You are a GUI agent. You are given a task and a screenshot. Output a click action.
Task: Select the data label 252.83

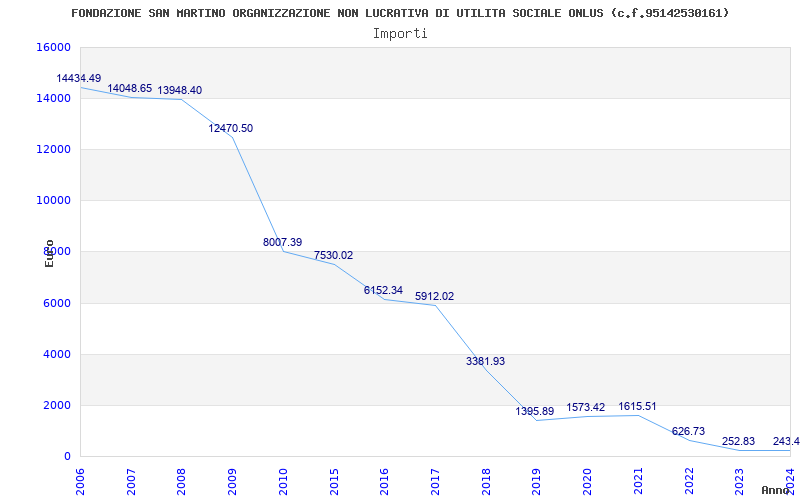coord(738,441)
